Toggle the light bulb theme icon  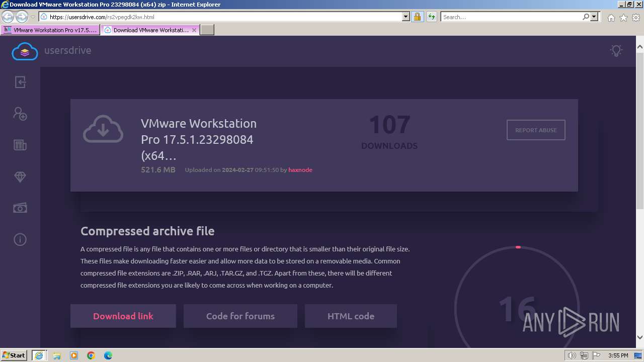[x=616, y=50]
